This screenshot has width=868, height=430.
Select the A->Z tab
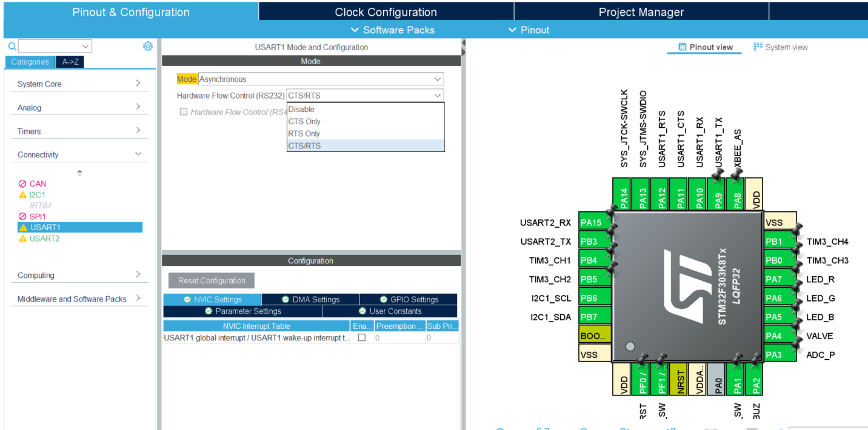(70, 62)
